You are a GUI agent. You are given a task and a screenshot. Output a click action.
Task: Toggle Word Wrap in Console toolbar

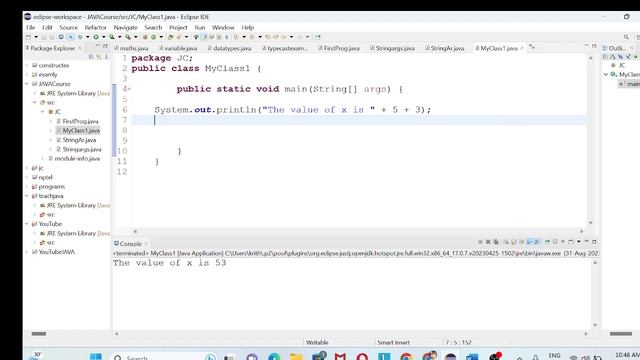(522, 242)
